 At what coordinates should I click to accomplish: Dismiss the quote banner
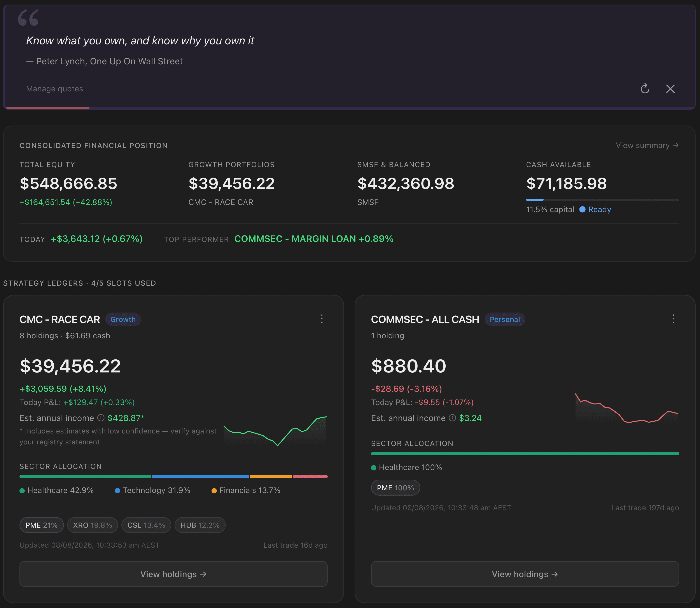pyautogui.click(x=670, y=89)
